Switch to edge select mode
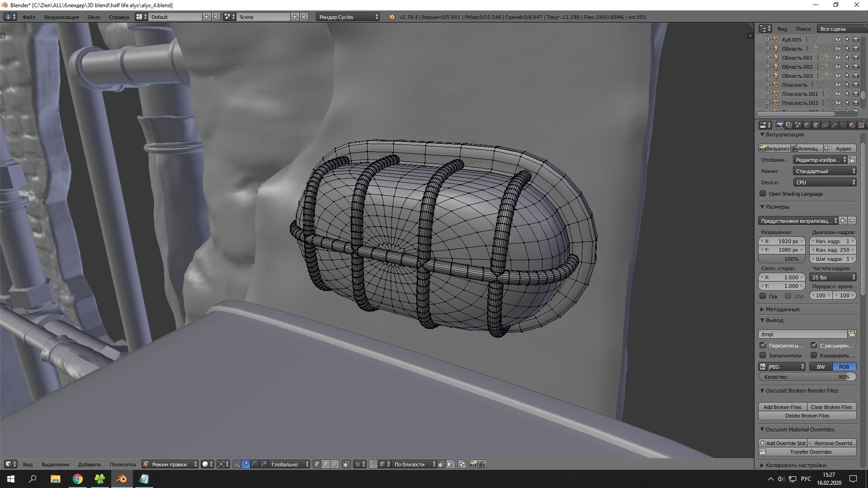The image size is (868, 488). [325, 464]
